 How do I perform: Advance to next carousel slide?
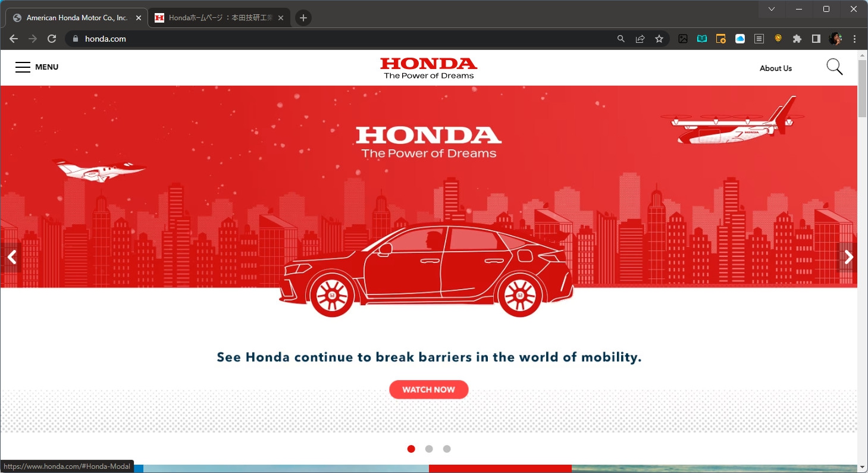pos(848,257)
